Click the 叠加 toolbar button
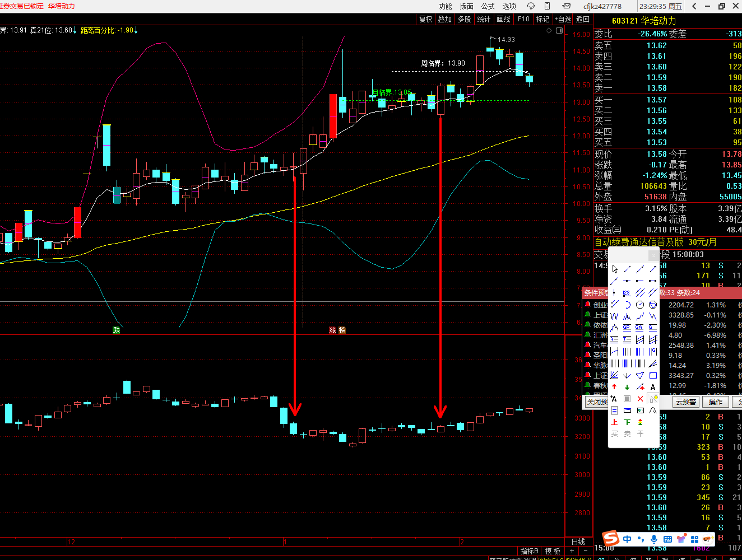Screen dimensions: 742x560 click(x=445, y=19)
